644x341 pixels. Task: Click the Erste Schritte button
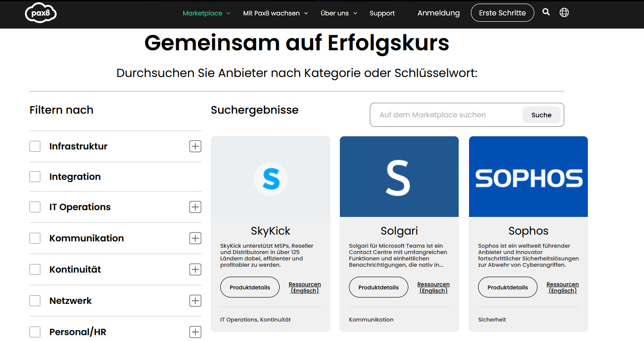point(502,13)
